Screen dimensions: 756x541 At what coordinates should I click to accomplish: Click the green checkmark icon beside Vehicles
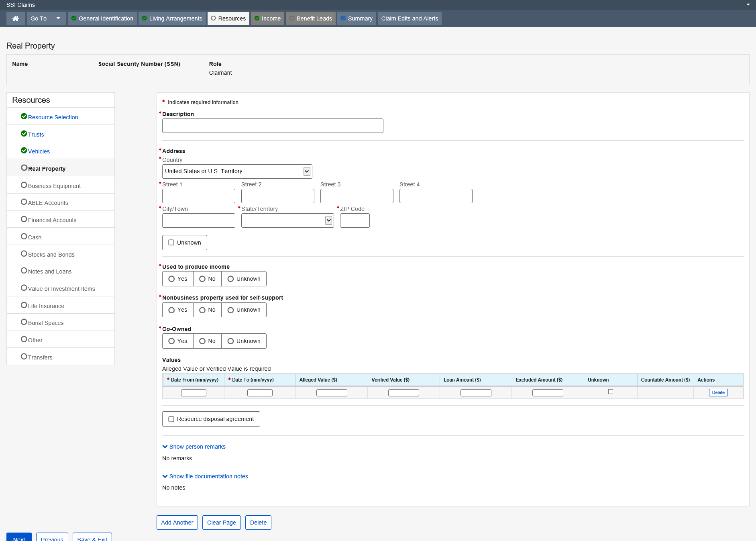24,151
